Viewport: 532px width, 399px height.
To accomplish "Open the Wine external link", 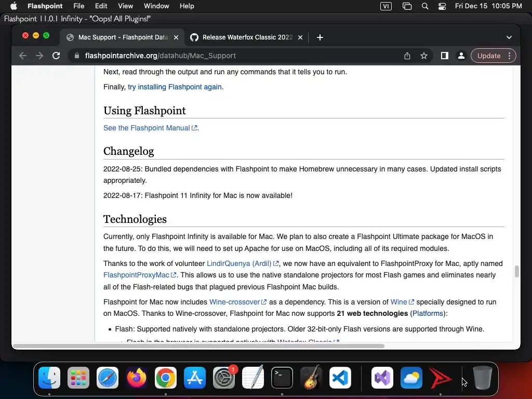I will point(402,302).
